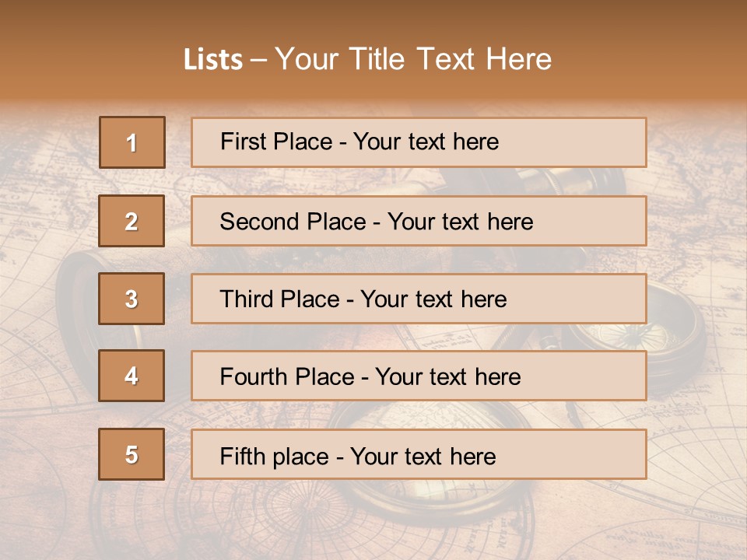Select the number 2 box
Image resolution: width=747 pixels, height=560 pixels.
click(x=132, y=221)
